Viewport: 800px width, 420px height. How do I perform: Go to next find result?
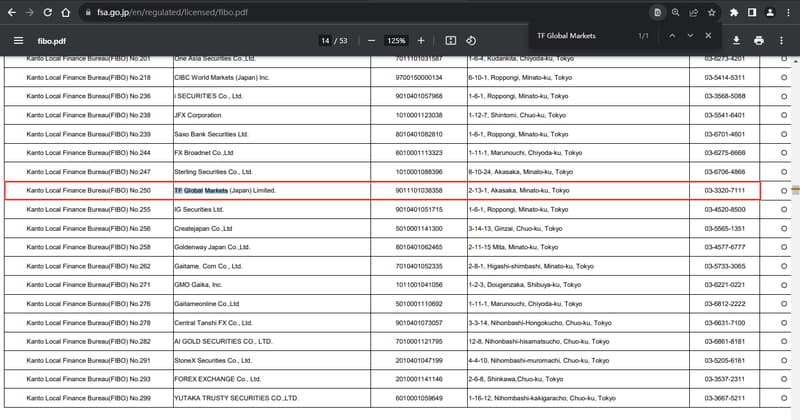[690, 36]
